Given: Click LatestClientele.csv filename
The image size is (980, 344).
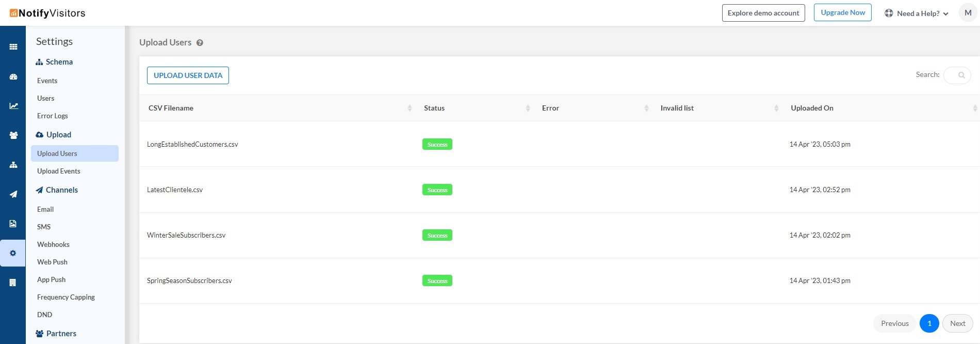Looking at the screenshot, I should click(x=175, y=190).
